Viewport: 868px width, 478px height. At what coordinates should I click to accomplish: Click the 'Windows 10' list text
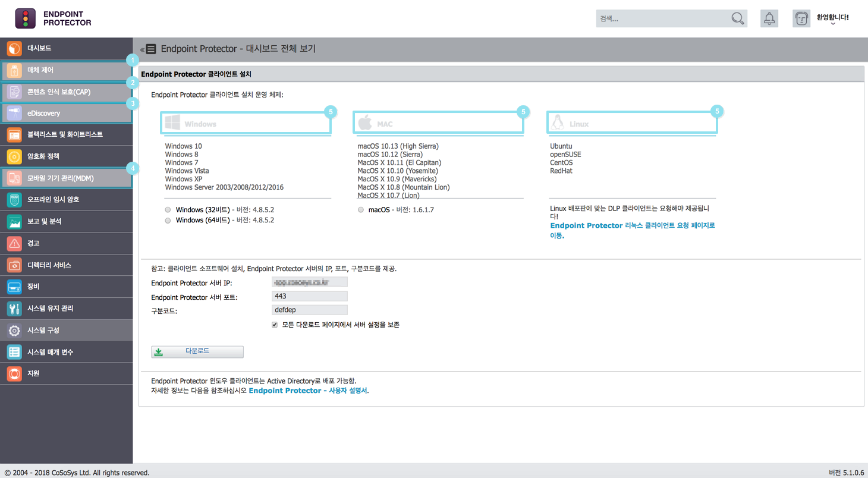pos(183,146)
